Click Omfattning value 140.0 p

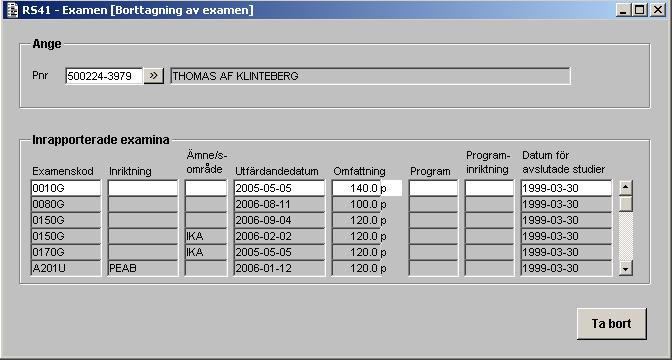click(367, 188)
